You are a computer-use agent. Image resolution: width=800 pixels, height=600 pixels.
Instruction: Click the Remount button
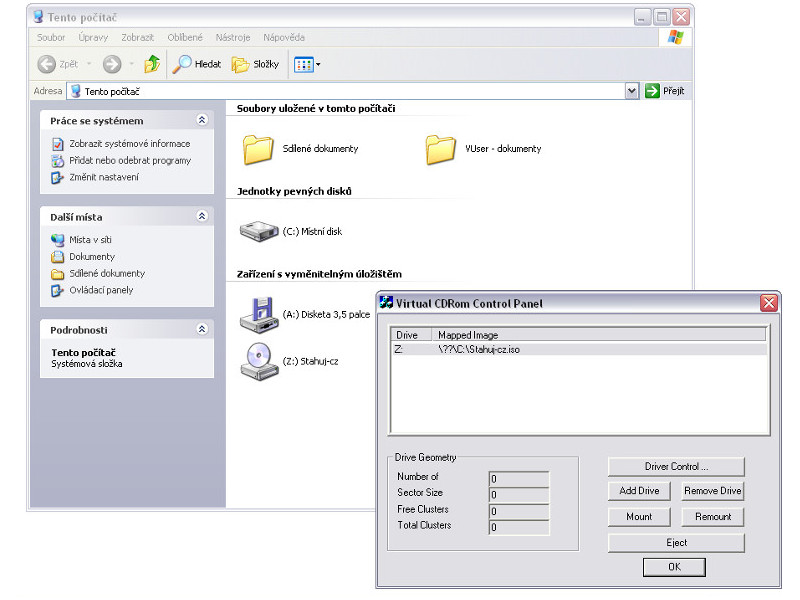tap(713, 517)
